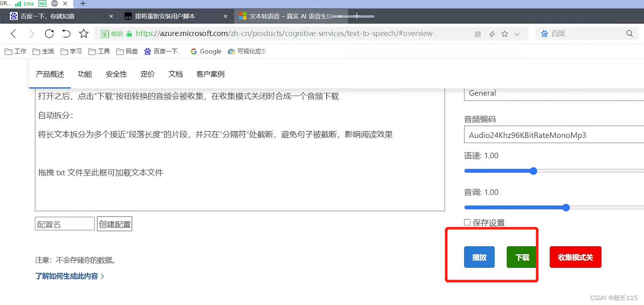The width and height of the screenshot is (644, 305).
Task: Click the round RP avatar icon
Action: (55, 4)
